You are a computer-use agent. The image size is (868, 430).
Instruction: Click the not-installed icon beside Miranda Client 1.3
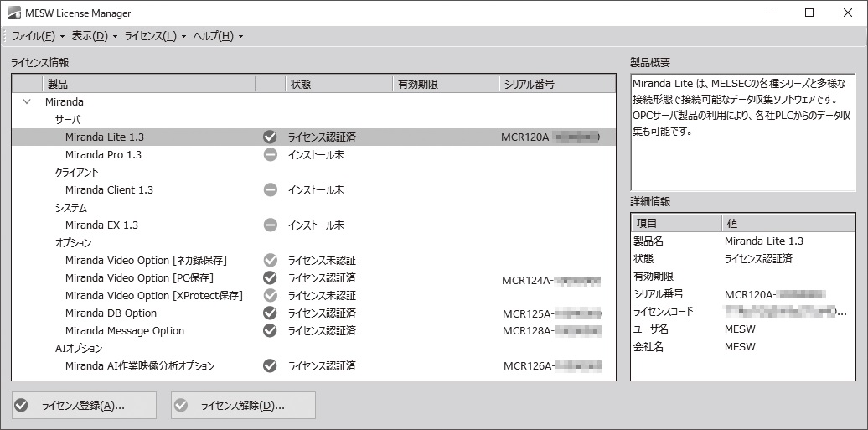click(270, 190)
